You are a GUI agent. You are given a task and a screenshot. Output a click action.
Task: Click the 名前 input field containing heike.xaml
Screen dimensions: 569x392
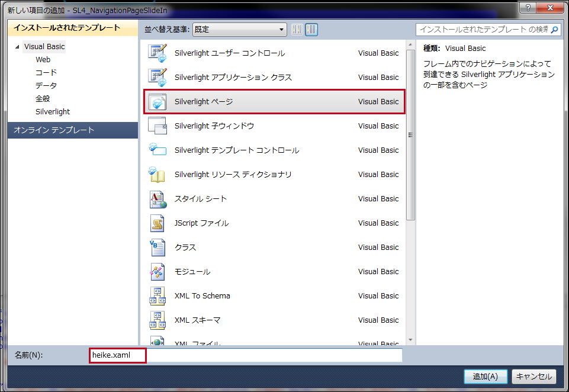[246, 355]
